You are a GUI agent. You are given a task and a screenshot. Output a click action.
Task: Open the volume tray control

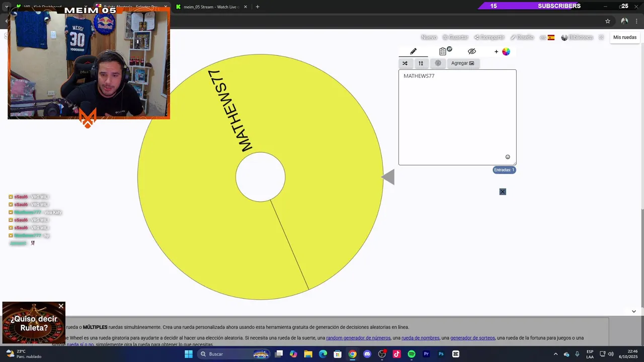point(610,354)
